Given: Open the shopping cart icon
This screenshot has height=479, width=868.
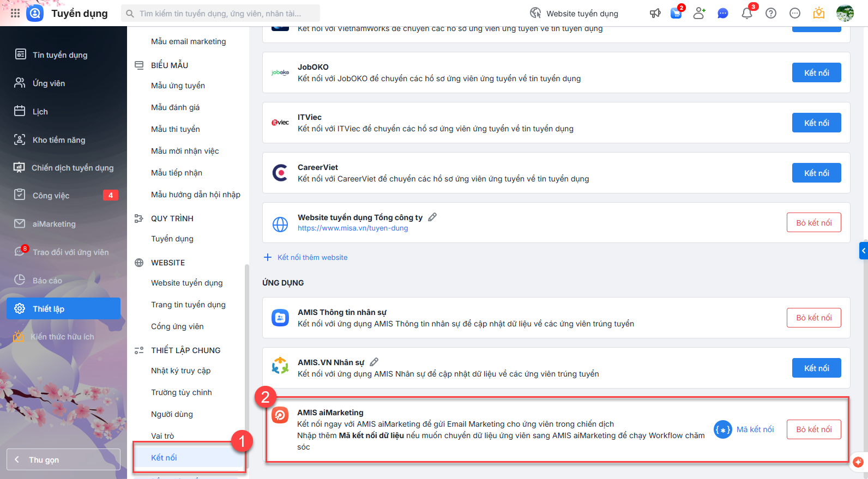Looking at the screenshot, I should click(x=676, y=13).
